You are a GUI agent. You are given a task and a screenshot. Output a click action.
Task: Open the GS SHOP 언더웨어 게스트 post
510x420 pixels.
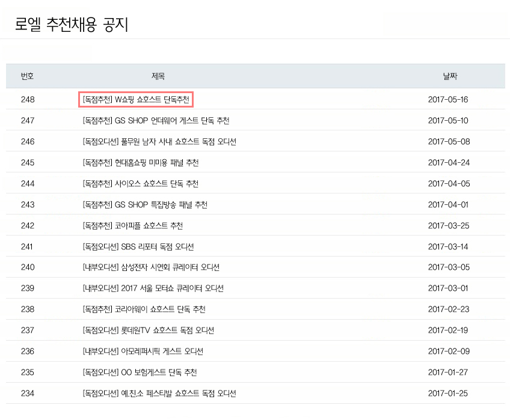tap(156, 121)
